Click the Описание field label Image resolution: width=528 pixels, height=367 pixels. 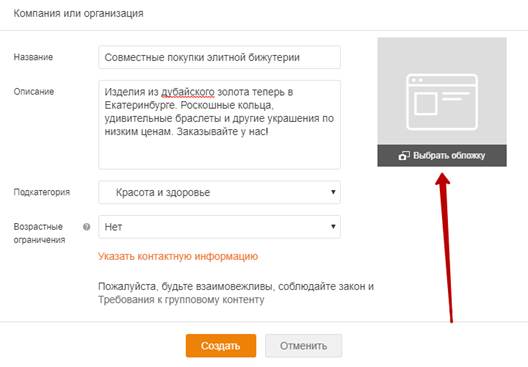[x=34, y=92]
